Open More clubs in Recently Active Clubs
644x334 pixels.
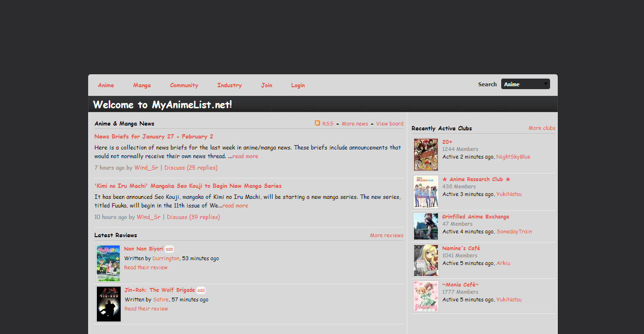click(541, 127)
